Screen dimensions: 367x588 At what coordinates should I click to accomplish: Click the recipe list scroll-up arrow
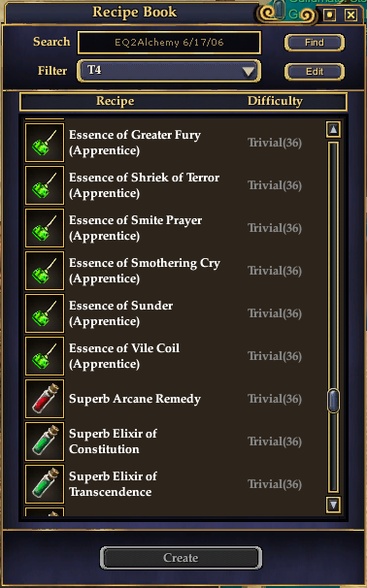click(333, 129)
